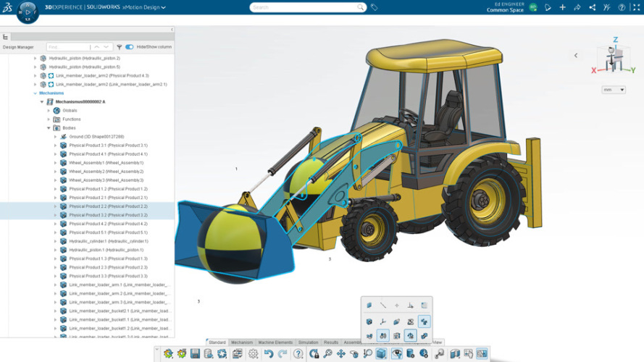Screen dimensions: 644x362
Task: Open the compass in the top left
Action: (x=28, y=12)
